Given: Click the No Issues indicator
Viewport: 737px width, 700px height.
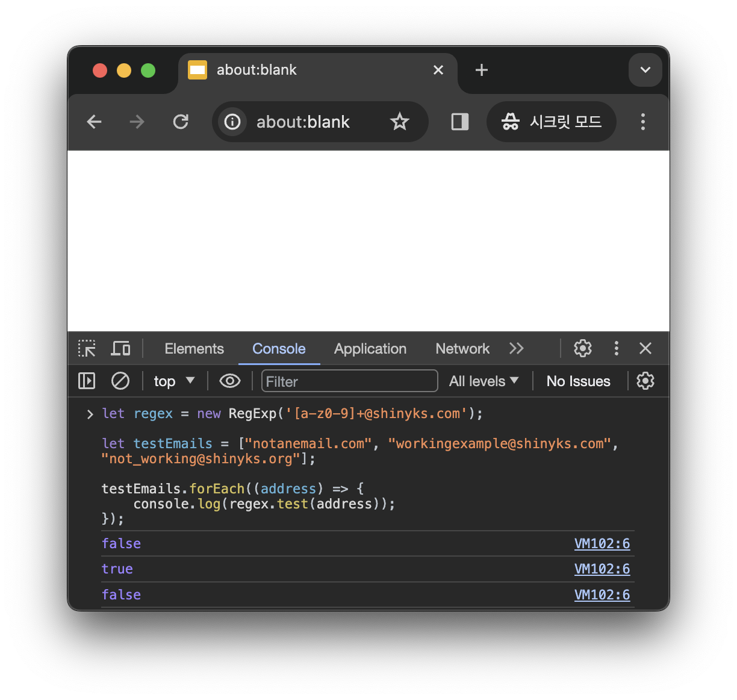Looking at the screenshot, I should tap(578, 381).
